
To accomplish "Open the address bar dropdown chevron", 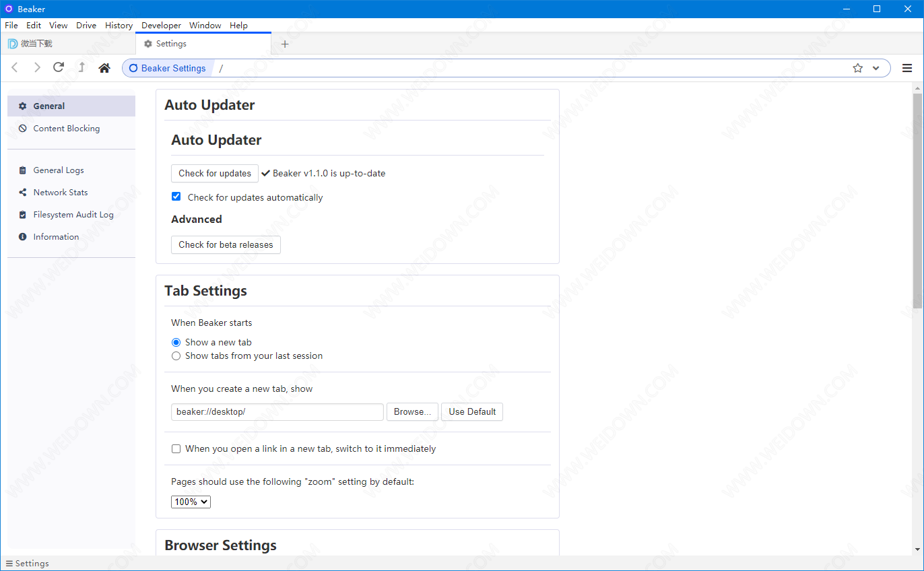I will (x=876, y=68).
